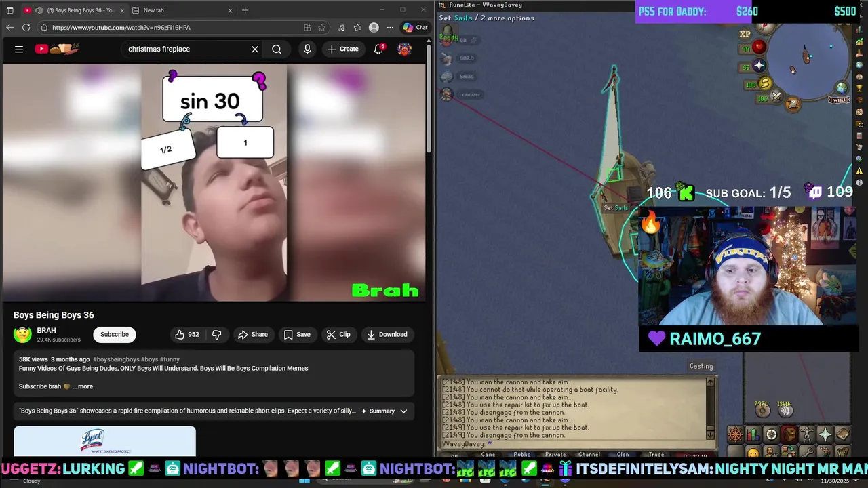The image size is (868, 488).
Task: Open the RuneLite warning triangle panel
Action: (x=859, y=171)
